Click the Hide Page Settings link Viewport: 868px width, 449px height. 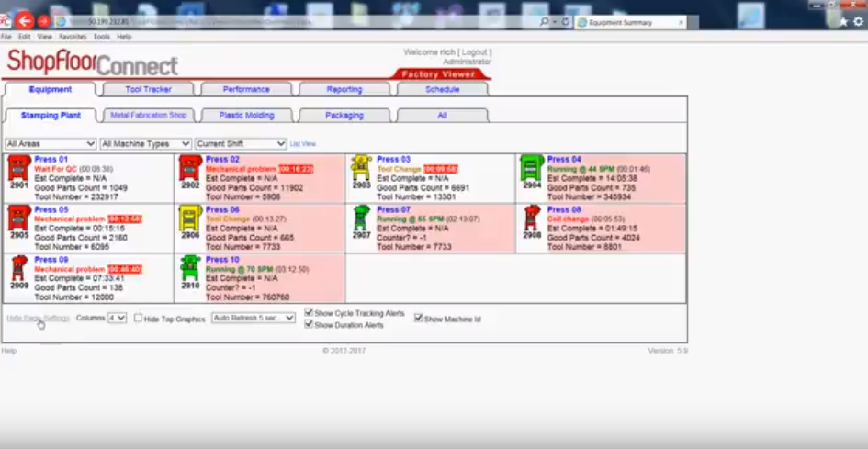click(x=38, y=319)
